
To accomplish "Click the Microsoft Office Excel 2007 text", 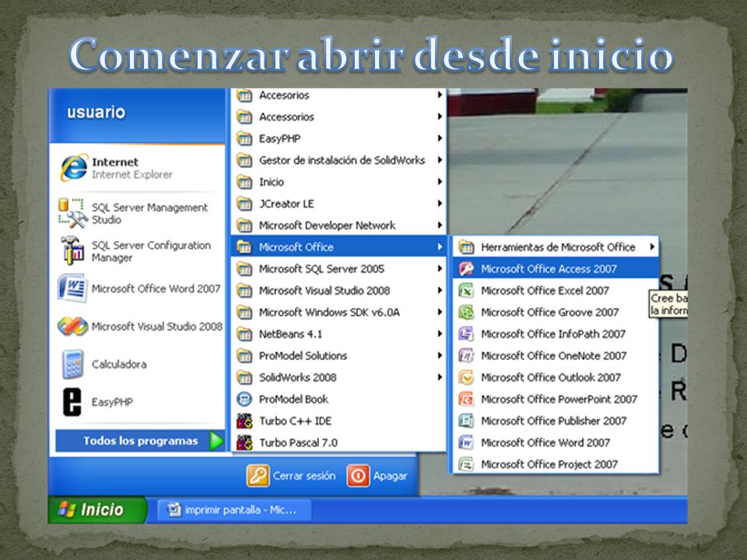I will click(545, 290).
